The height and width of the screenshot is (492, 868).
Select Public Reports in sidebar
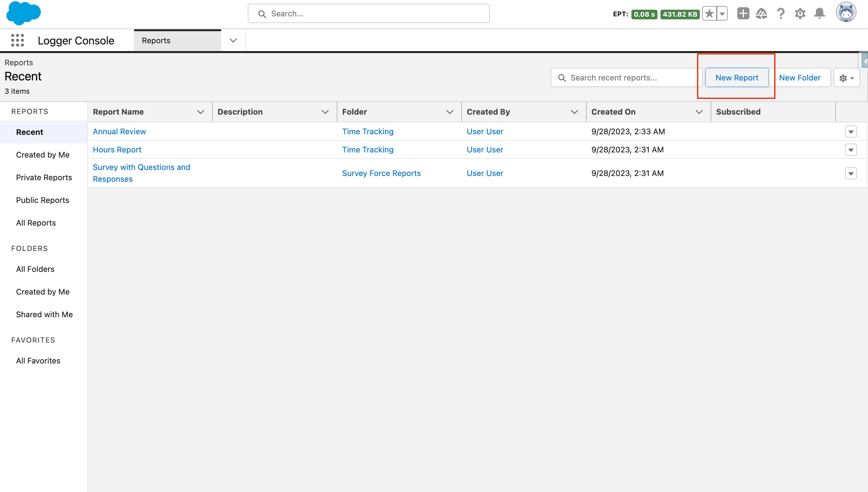click(43, 200)
